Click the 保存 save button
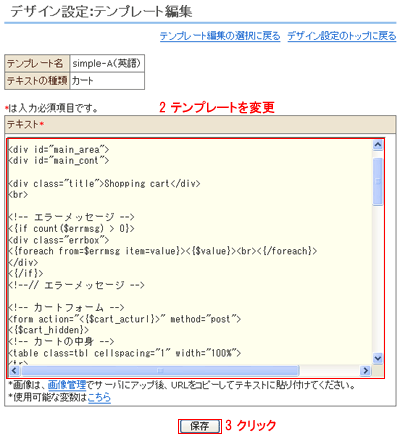The image size is (400, 447). (200, 426)
